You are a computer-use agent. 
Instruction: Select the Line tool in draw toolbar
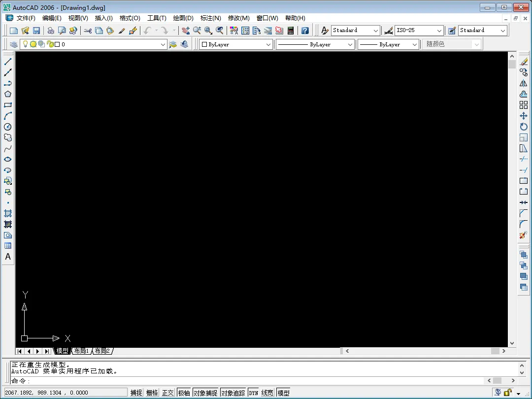(x=8, y=62)
